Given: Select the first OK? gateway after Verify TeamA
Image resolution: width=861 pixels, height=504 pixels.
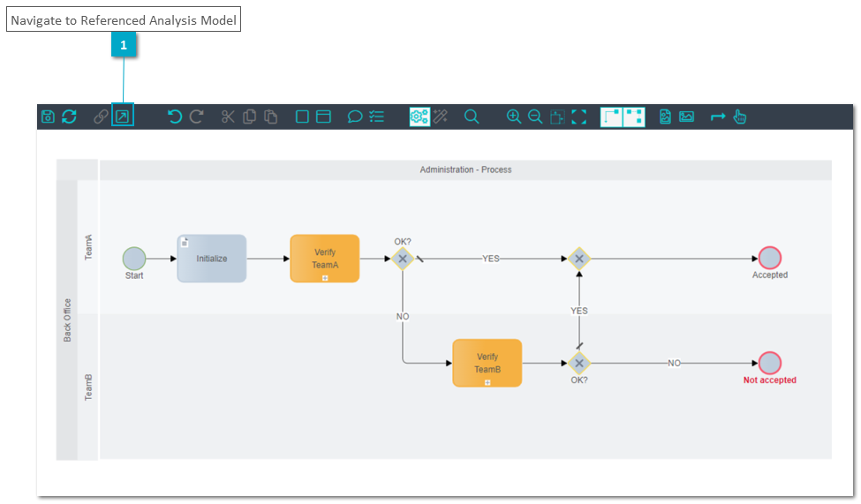Looking at the screenshot, I should pyautogui.click(x=403, y=259).
